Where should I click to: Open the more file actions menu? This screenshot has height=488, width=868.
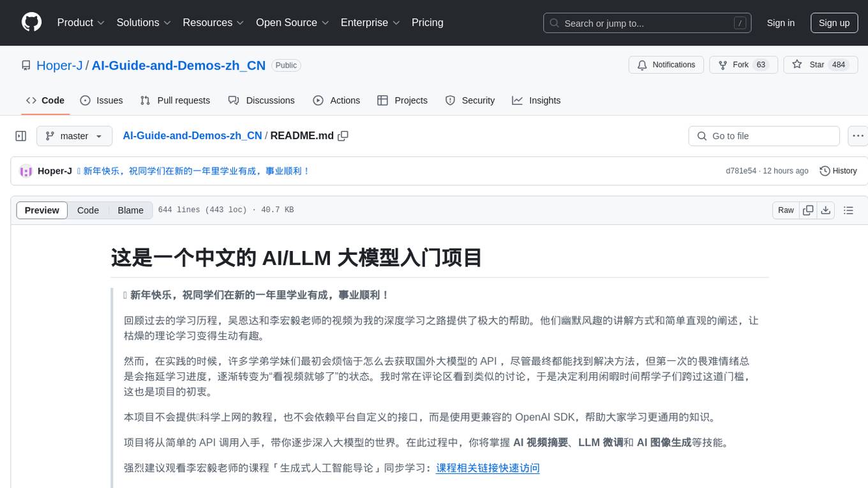click(858, 136)
